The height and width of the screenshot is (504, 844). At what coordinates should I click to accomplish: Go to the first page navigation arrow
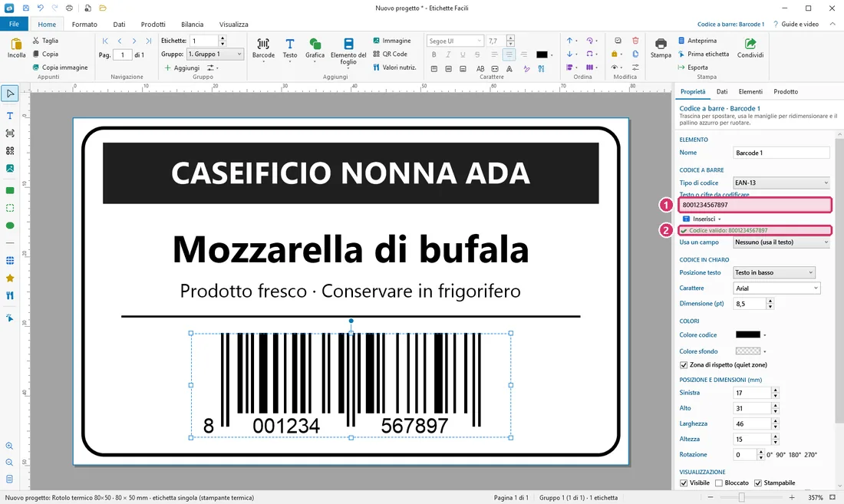click(105, 41)
